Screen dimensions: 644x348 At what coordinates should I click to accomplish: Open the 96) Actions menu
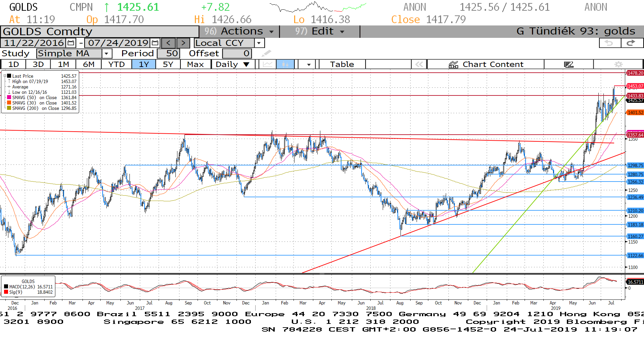pos(239,31)
